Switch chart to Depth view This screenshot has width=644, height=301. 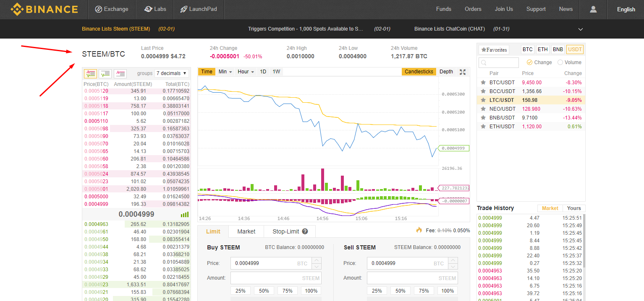tap(446, 72)
